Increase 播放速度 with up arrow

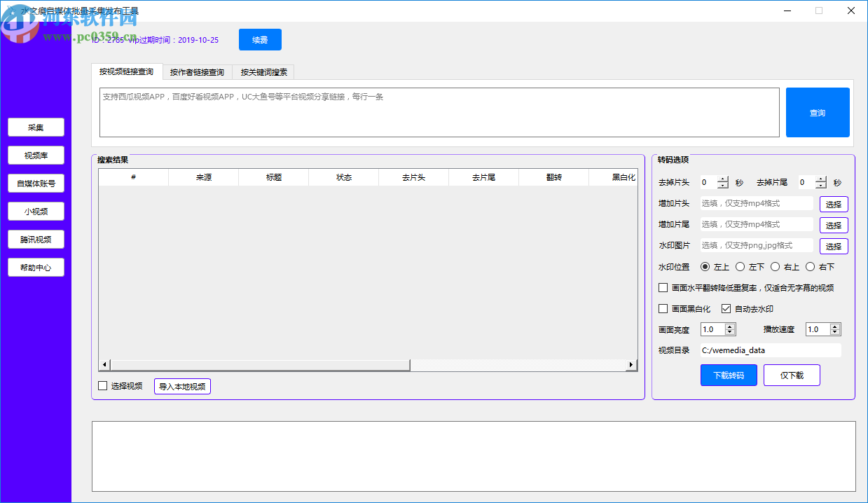point(835,326)
